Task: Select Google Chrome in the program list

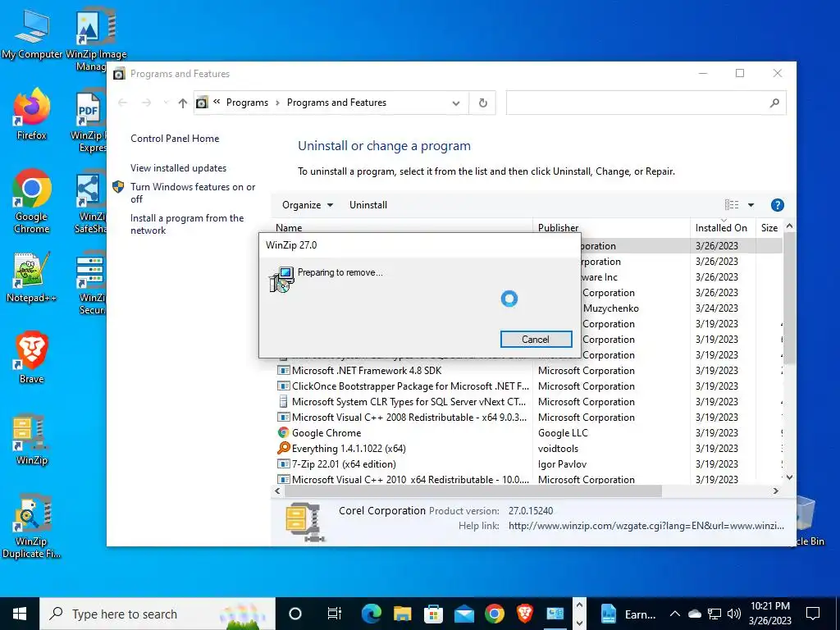Action: click(x=527, y=433)
